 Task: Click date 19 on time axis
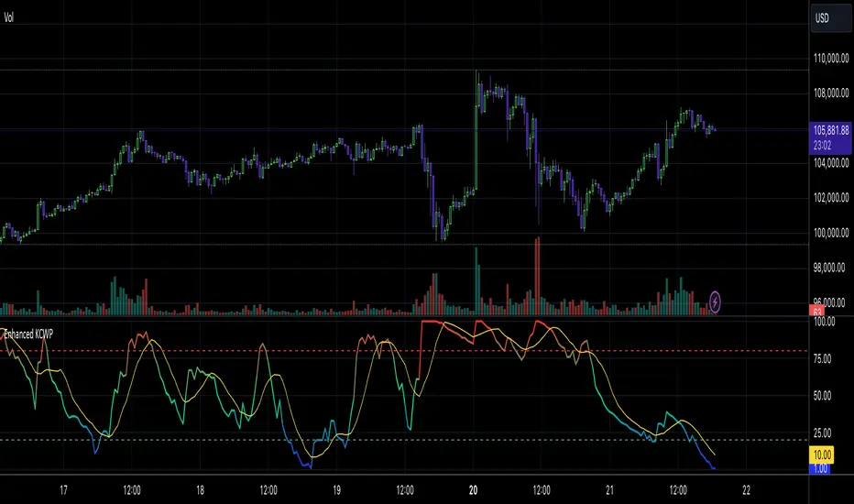click(x=336, y=490)
